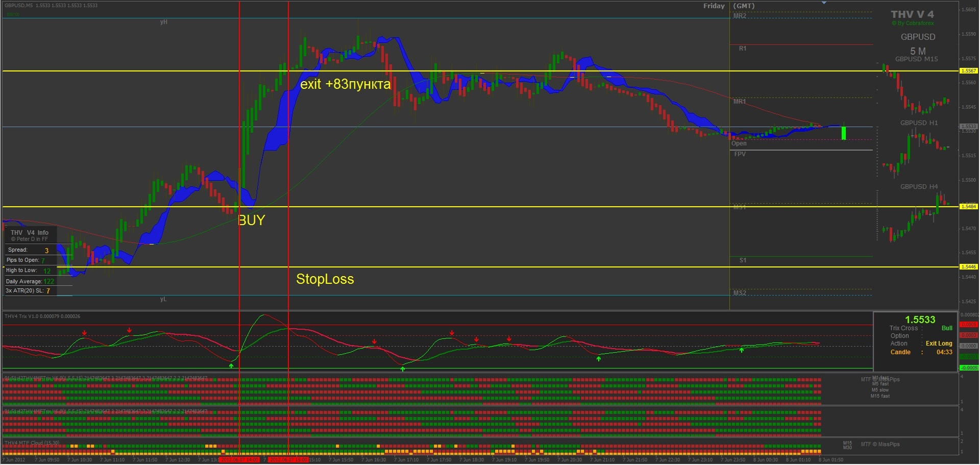Click the chart shift triangle marker at top

[x=824, y=3]
